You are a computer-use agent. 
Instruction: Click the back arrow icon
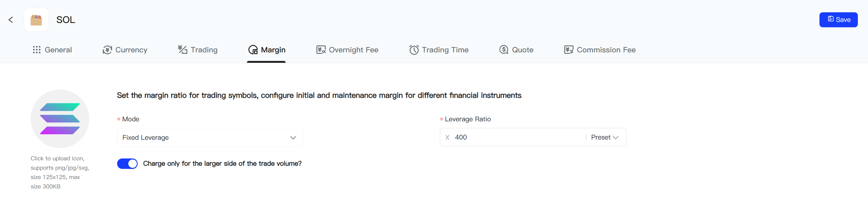pyautogui.click(x=11, y=20)
